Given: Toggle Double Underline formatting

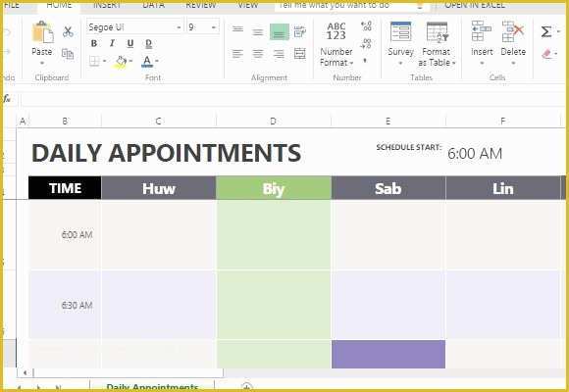Looking at the screenshot, I should (x=148, y=44).
